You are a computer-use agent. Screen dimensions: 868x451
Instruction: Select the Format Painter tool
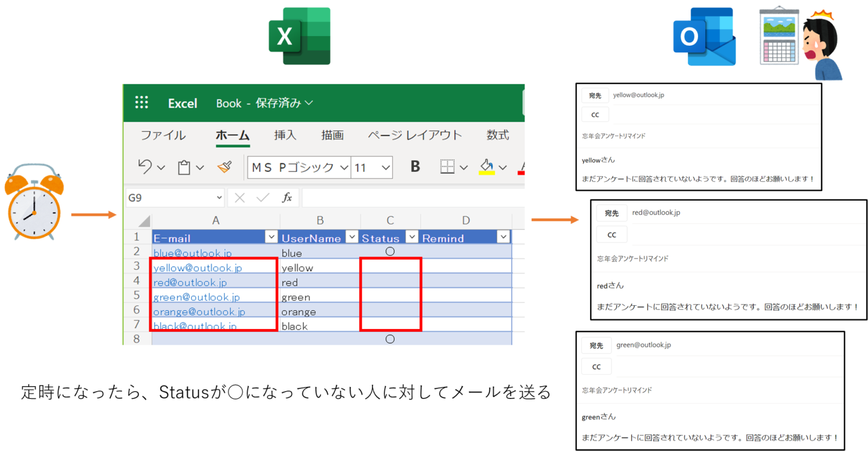click(x=224, y=167)
